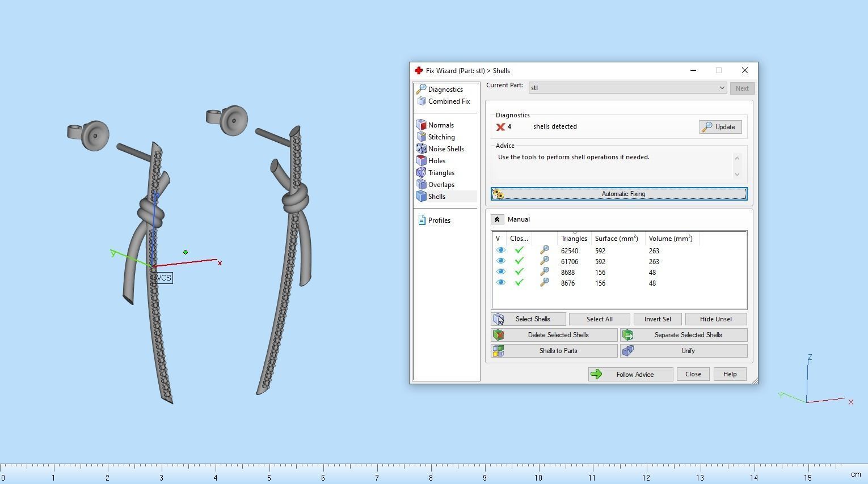Click the magnifier icon for shell 8688

[545, 271]
